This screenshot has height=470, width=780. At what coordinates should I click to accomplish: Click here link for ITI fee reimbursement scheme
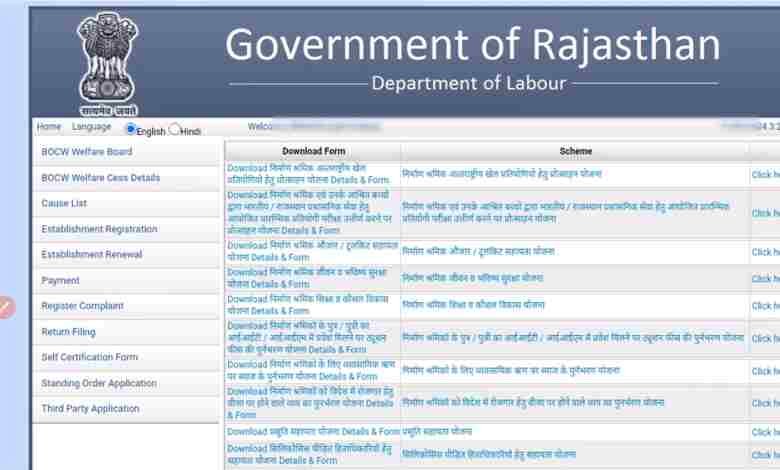766,339
